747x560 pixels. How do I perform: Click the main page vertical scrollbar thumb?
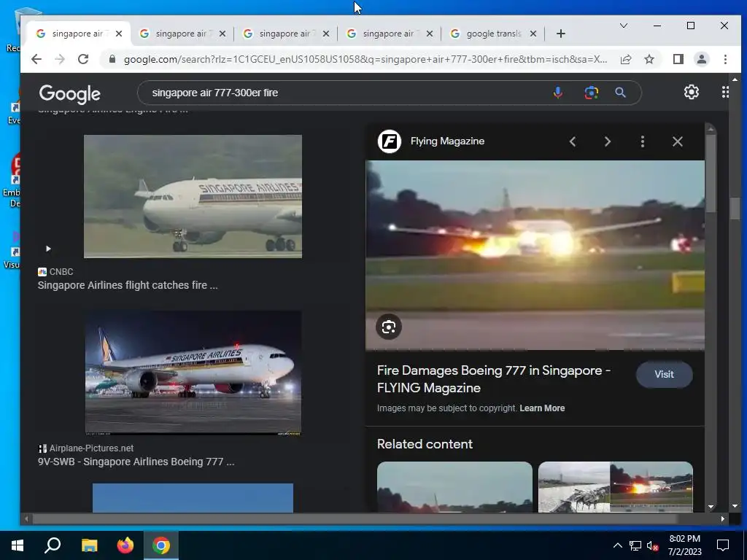735,209
